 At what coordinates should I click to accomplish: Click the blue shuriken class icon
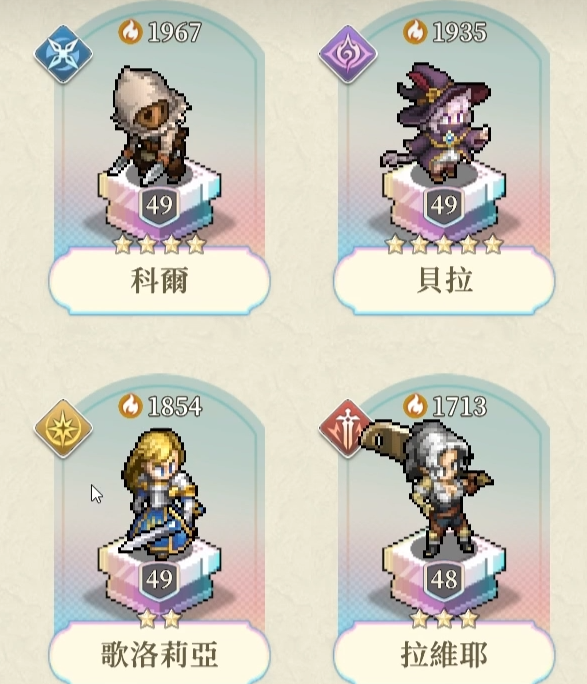pos(64,54)
